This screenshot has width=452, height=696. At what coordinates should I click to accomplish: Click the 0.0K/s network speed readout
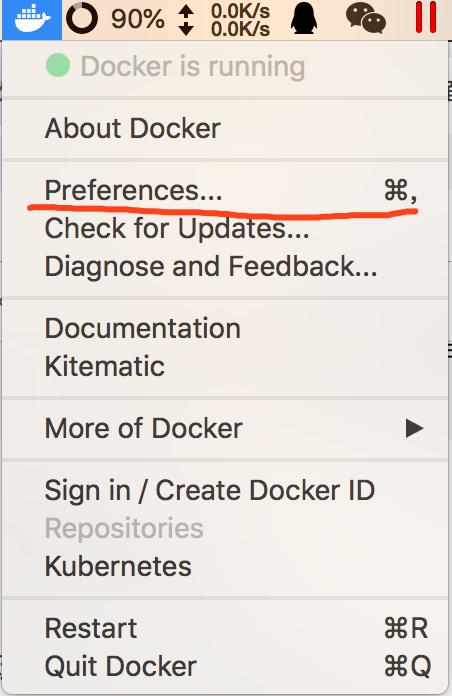tap(240, 20)
